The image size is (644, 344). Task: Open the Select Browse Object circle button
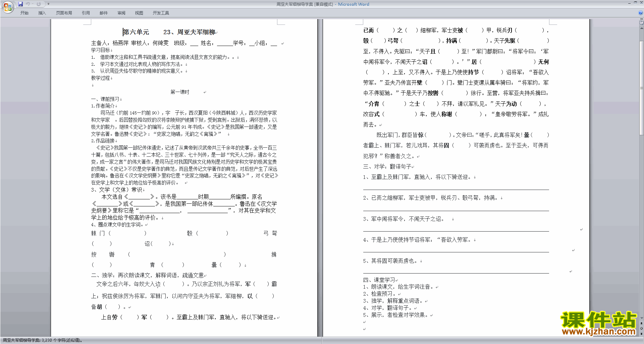[642, 329]
